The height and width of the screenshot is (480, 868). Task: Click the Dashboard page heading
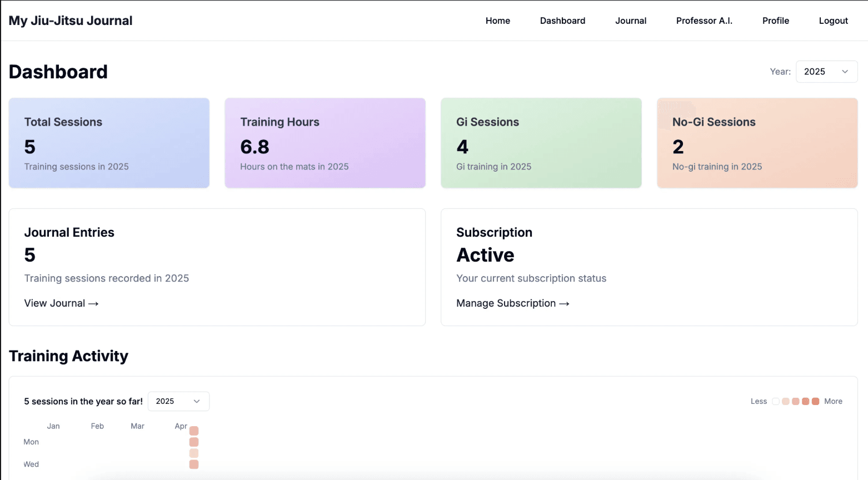point(58,72)
